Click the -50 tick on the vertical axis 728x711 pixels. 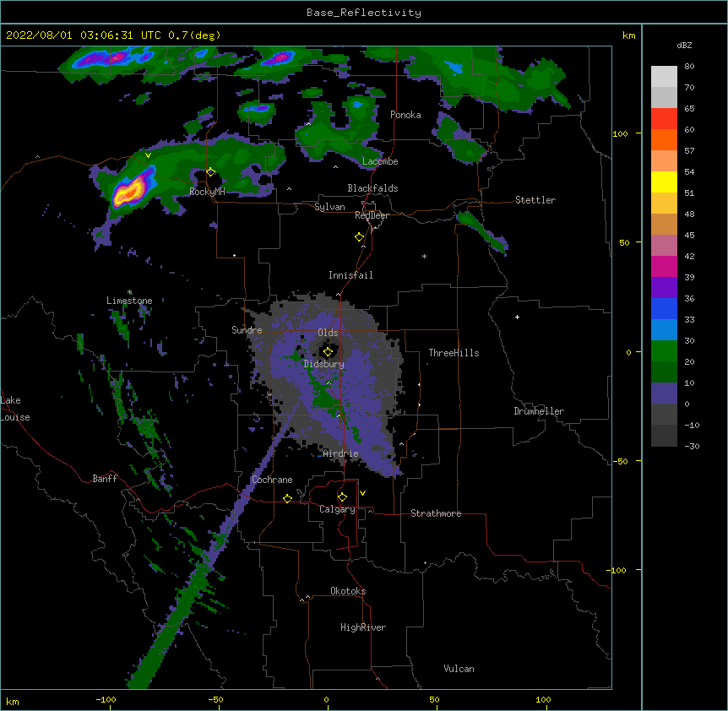click(620, 461)
